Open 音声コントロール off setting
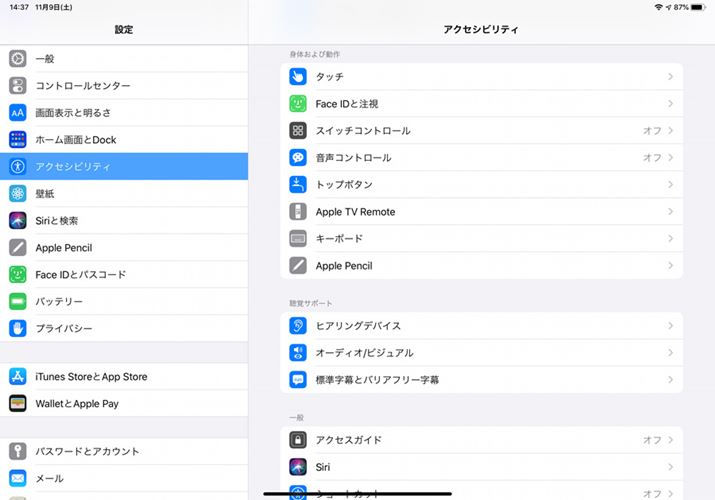 coord(652,158)
